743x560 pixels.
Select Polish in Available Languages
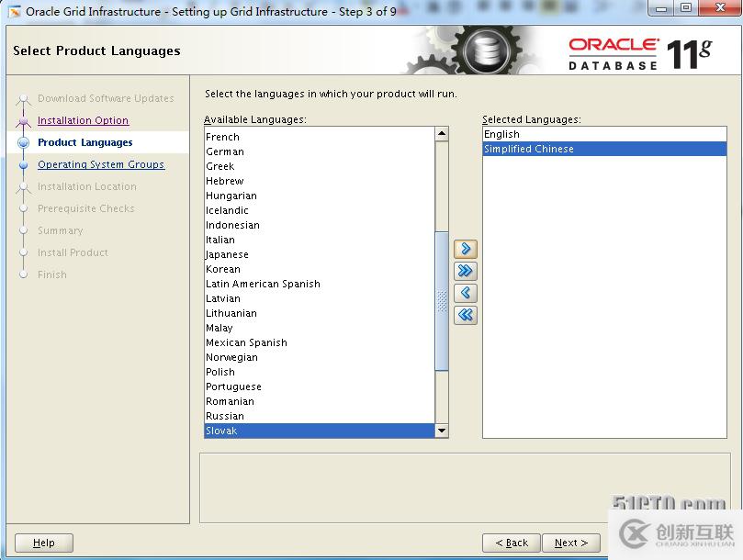coord(320,372)
